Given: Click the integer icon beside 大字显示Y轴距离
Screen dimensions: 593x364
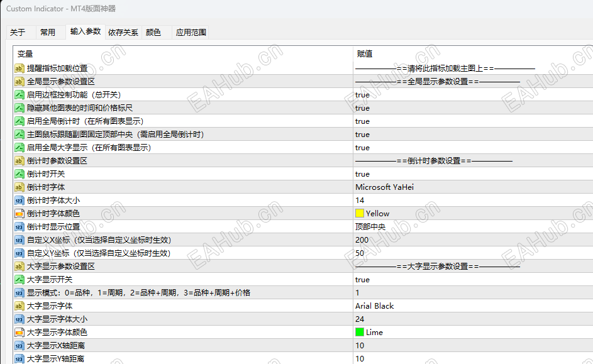Looking at the screenshot, I should [19, 359].
